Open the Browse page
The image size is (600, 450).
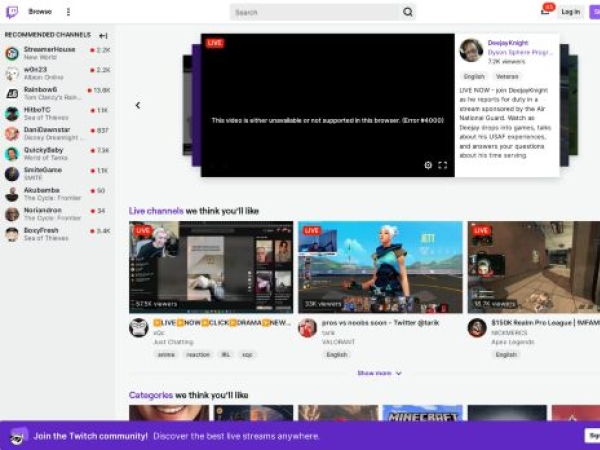[40, 12]
